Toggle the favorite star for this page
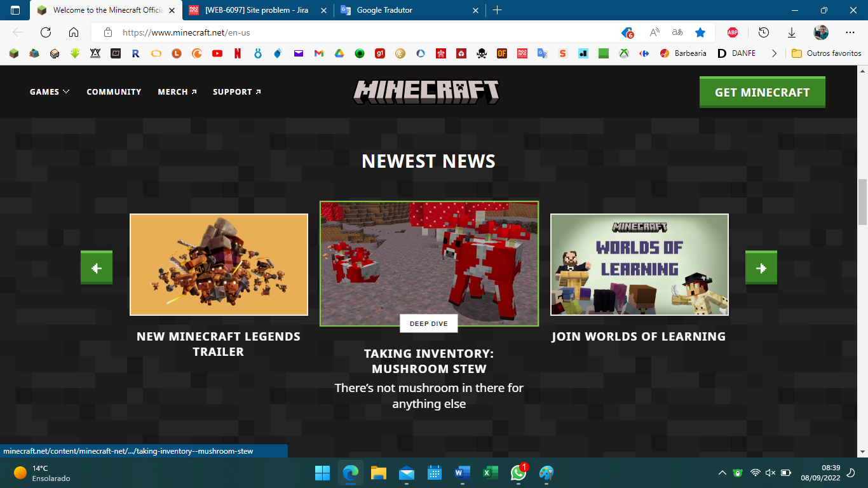This screenshot has height=488, width=868. click(700, 32)
